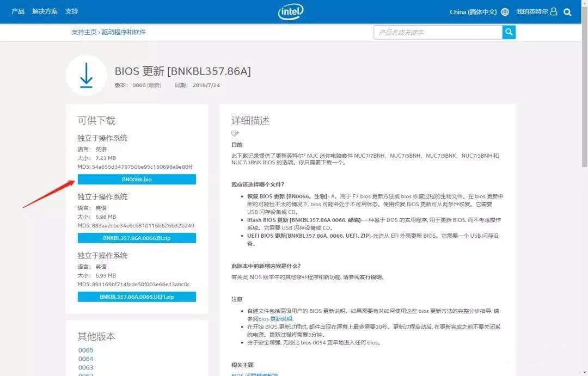Click the 目的 heading
Image resolution: width=588 pixels, height=376 pixels.
pos(237,145)
